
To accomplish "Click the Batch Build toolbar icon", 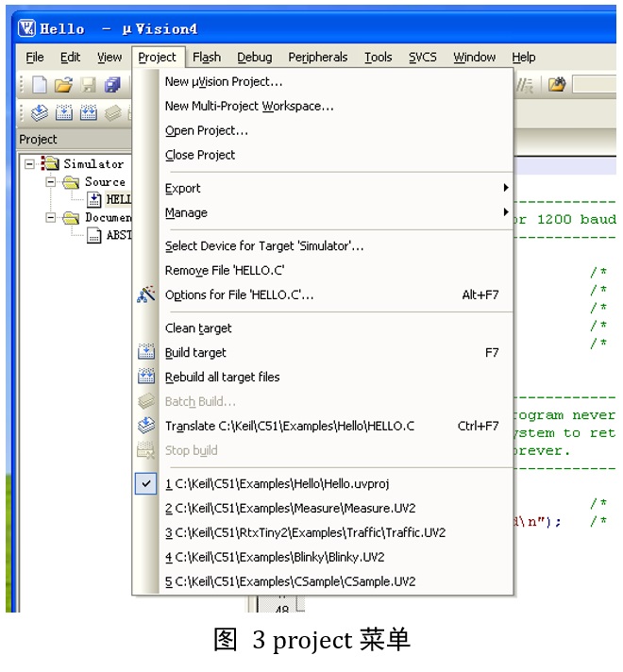I will pos(112,113).
